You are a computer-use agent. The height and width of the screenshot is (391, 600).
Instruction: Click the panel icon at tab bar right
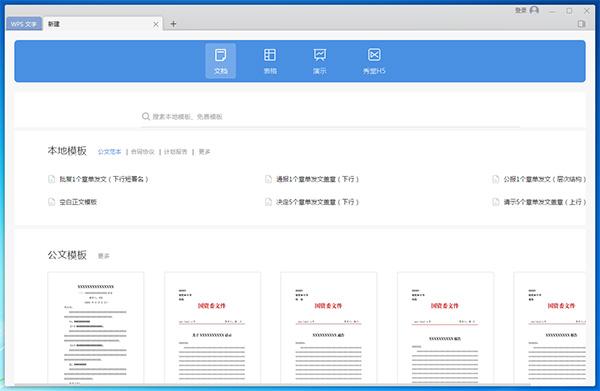tap(582, 24)
